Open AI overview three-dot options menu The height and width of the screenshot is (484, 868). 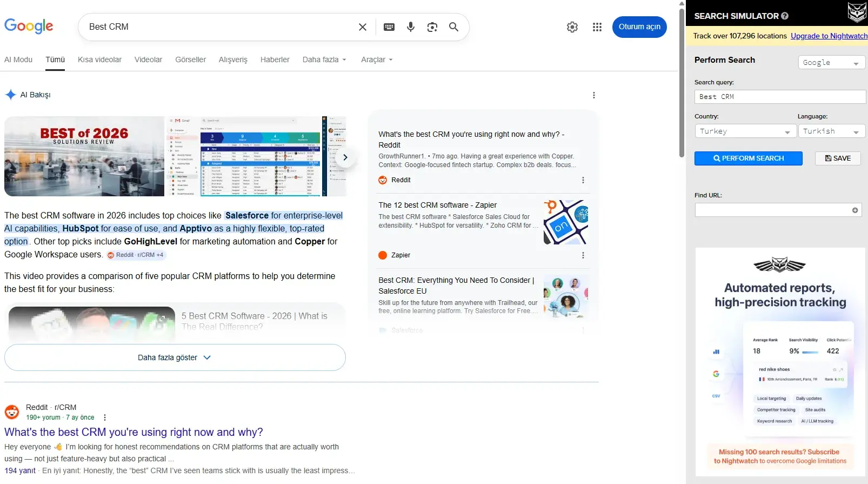(x=594, y=95)
